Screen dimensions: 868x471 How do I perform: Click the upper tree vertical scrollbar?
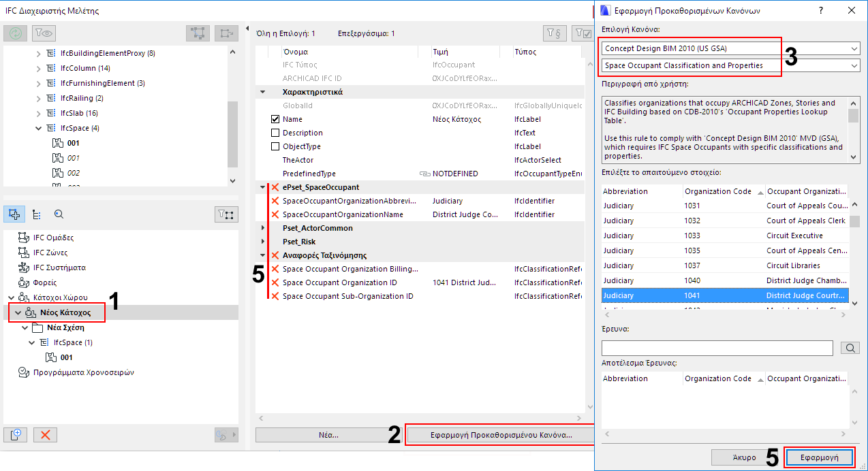pos(232,134)
